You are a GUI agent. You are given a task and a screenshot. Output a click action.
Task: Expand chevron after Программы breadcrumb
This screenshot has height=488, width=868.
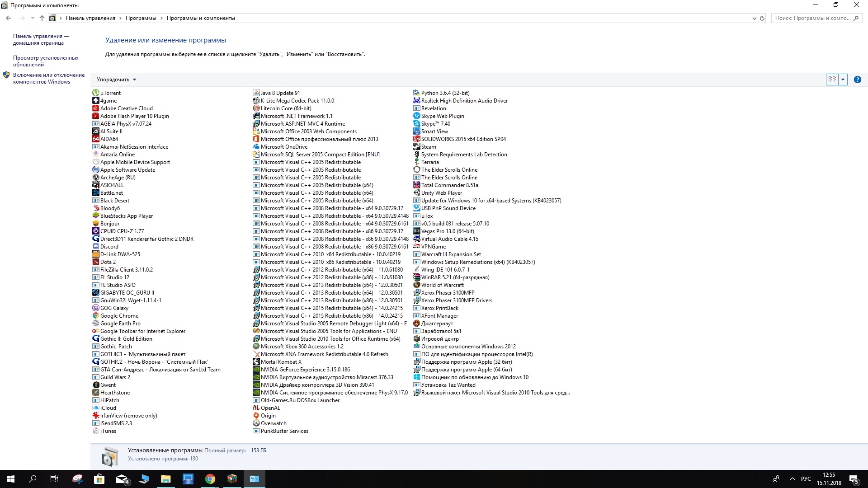[x=161, y=18]
